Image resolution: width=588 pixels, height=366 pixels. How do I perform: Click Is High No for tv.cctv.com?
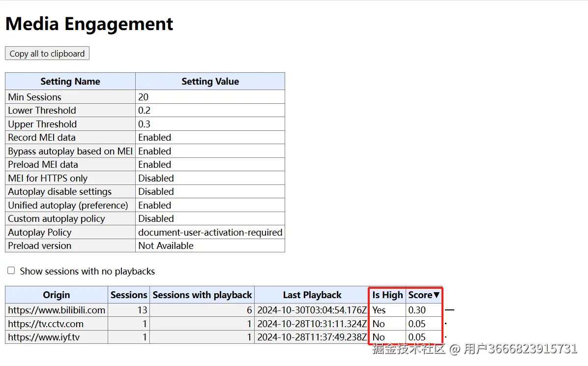pos(387,324)
